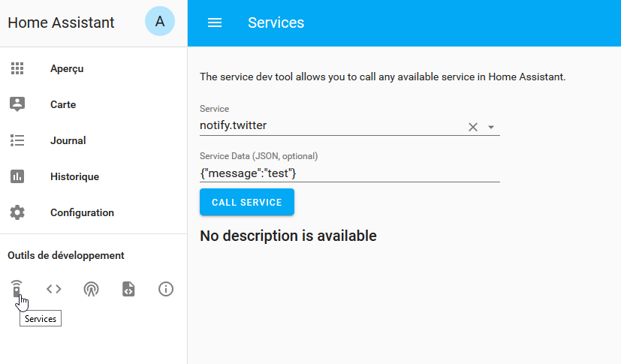Open Configuration from the sidebar
The height and width of the screenshot is (364, 621).
82,212
